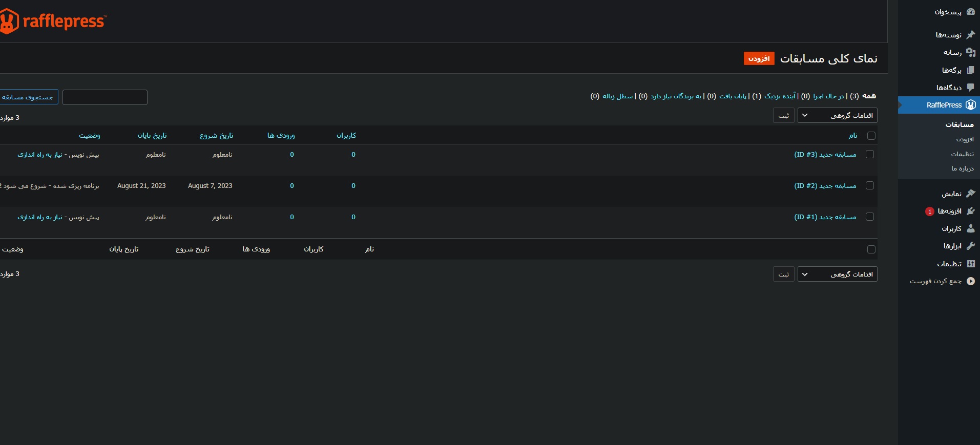The height and width of the screenshot is (445, 980).
Task: Sort the table by the end date column
Action: pos(152,136)
